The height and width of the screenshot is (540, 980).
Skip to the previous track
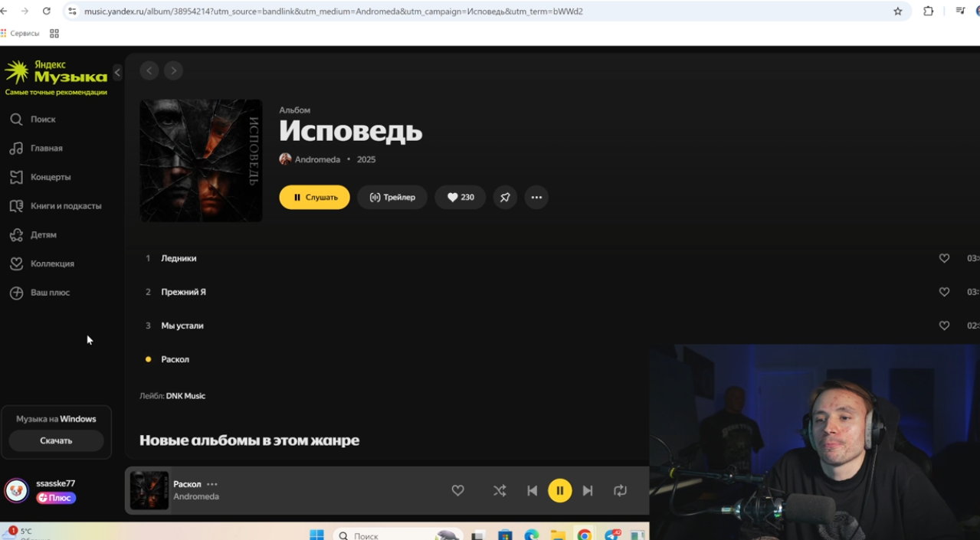coord(532,490)
